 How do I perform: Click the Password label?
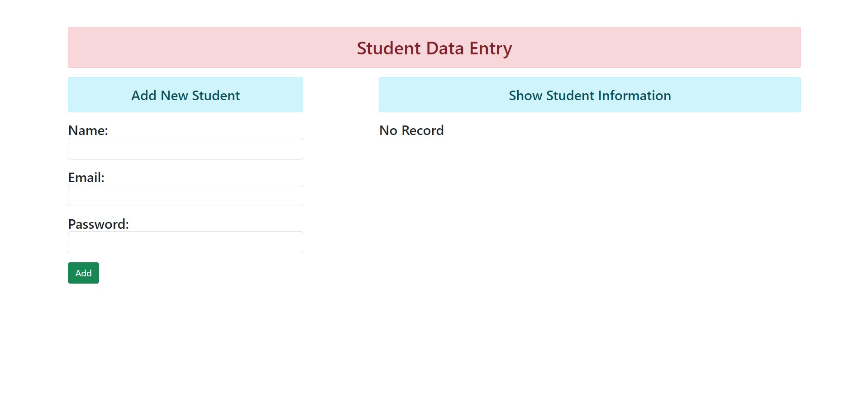pyautogui.click(x=98, y=224)
